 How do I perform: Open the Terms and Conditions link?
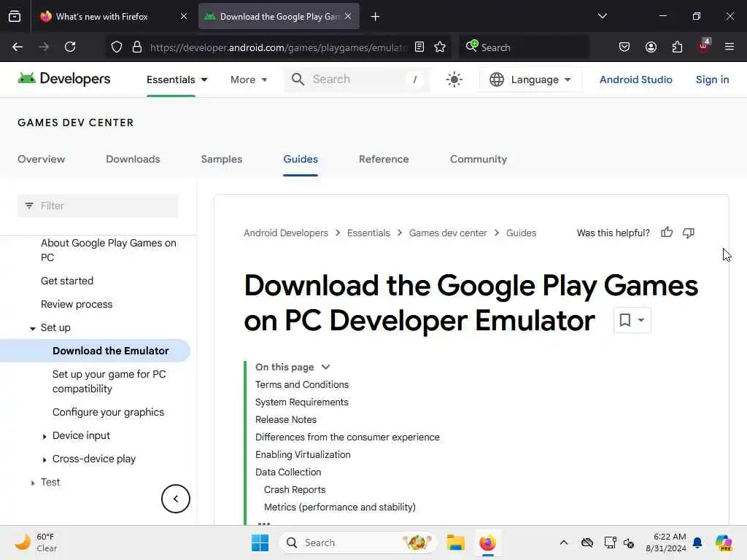coord(301,384)
